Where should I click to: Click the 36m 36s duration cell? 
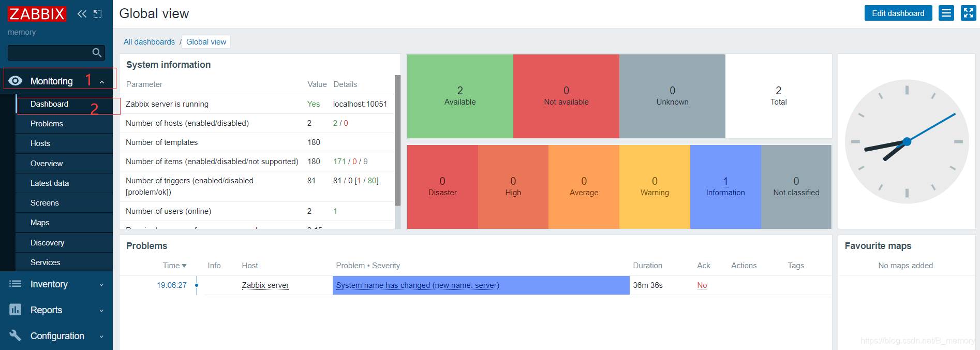[x=648, y=285]
